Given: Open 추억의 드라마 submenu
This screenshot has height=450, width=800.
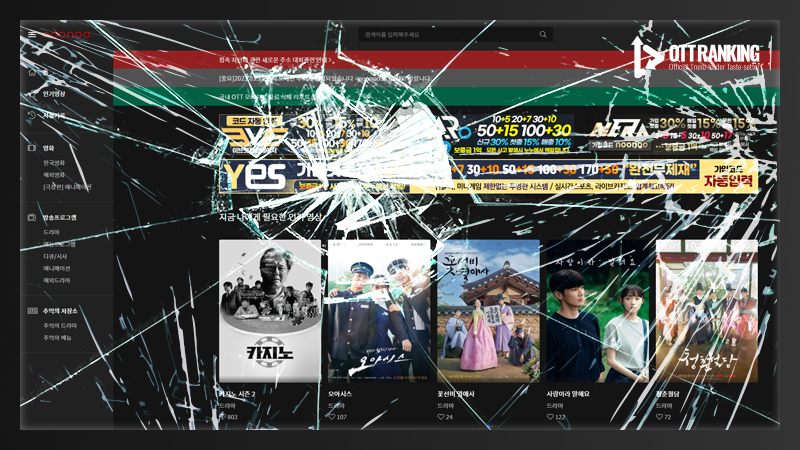Looking at the screenshot, I should pos(60,326).
